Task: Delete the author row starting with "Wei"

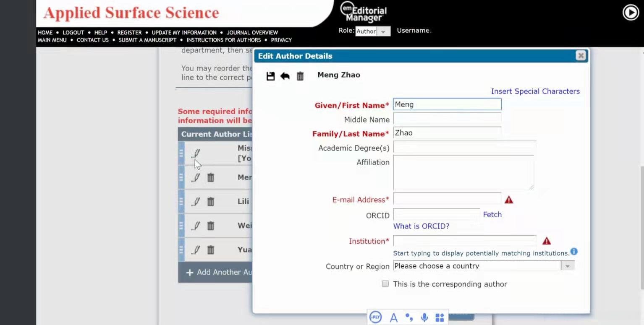Action: (211, 226)
